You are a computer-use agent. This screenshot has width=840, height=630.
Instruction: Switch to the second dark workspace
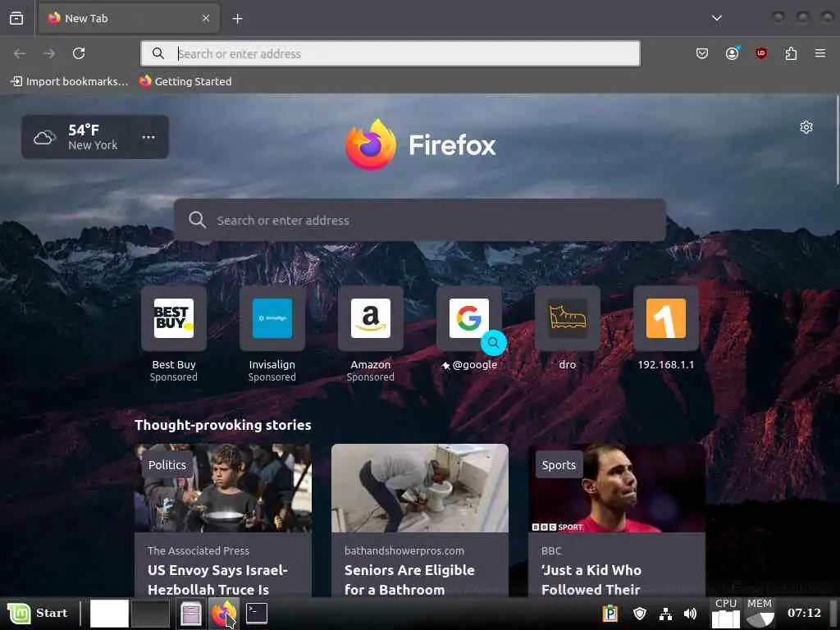[151, 614]
